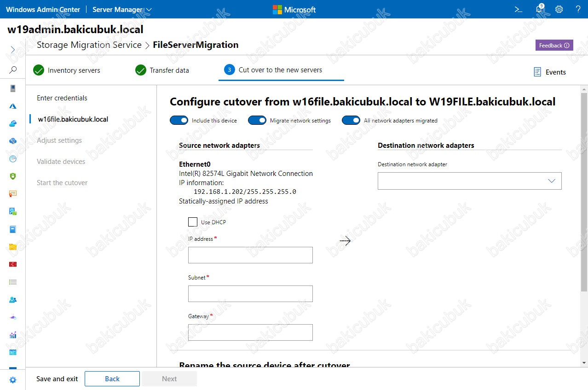588x390 pixels.
Task: Open the Installed apps list icon
Action: [x=13, y=282]
